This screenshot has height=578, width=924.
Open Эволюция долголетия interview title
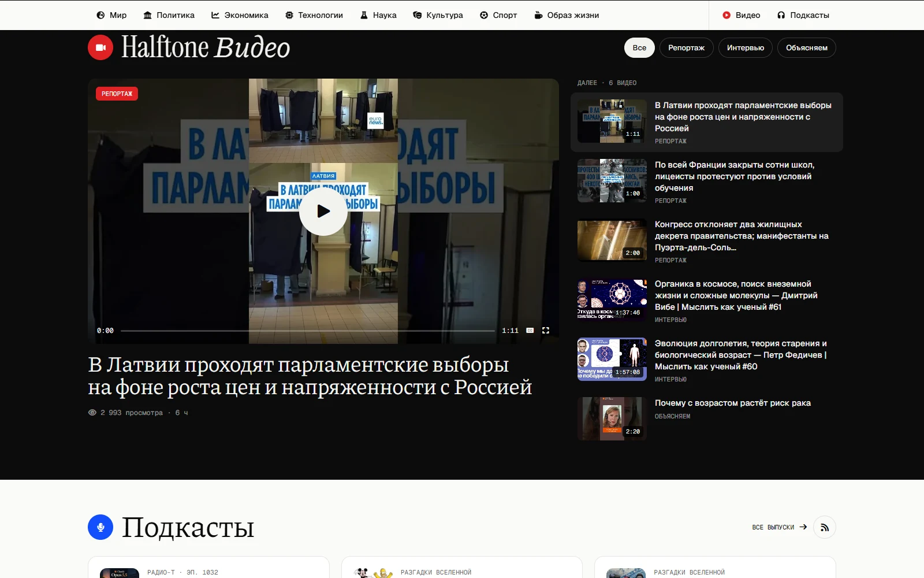(x=741, y=355)
